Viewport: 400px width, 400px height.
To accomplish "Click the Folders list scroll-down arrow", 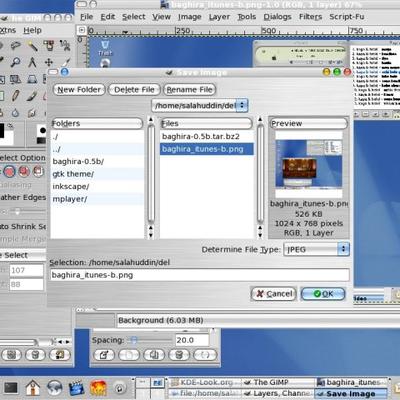I will click(x=151, y=235).
